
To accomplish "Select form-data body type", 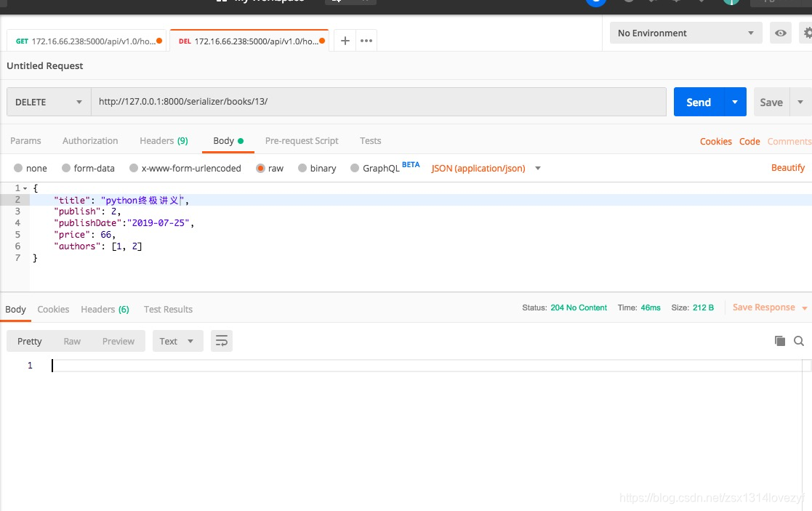I will [x=88, y=168].
